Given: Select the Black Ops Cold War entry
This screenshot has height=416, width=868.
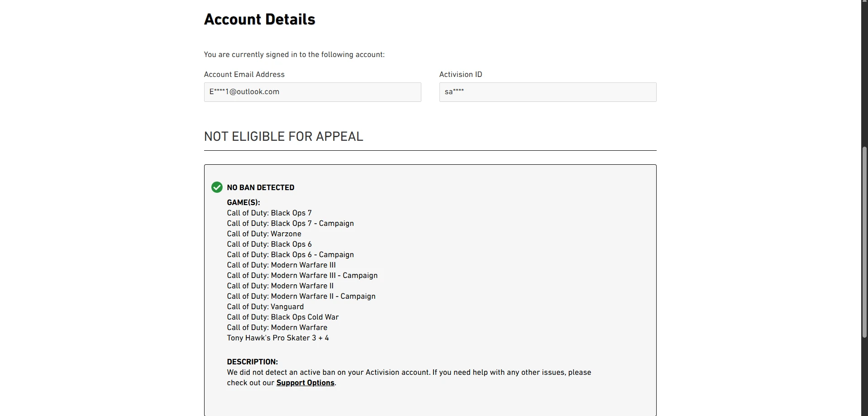Looking at the screenshot, I should pos(283,317).
